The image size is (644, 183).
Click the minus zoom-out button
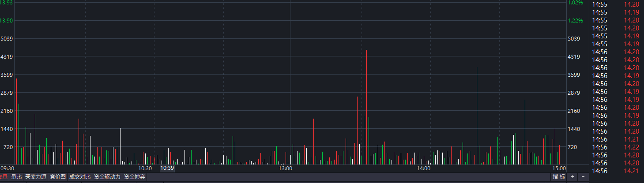click(583, 177)
